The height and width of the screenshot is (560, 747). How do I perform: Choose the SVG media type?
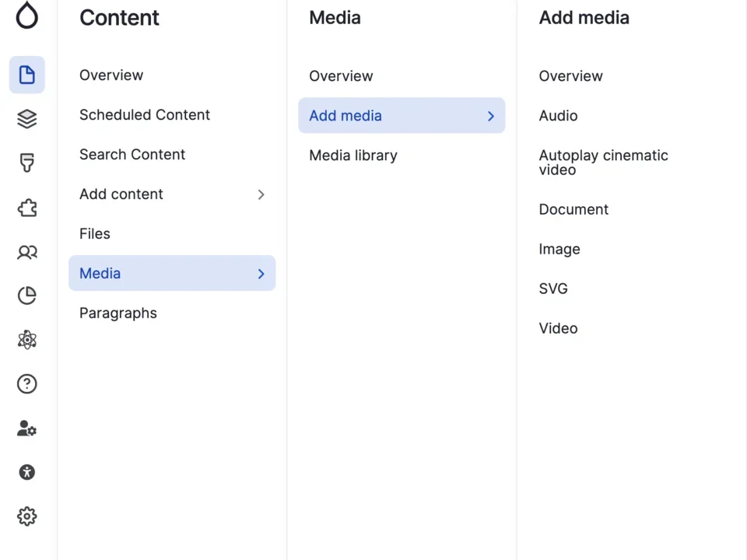pyautogui.click(x=553, y=289)
